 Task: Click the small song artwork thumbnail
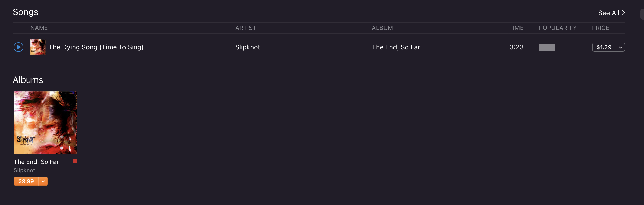pyautogui.click(x=38, y=47)
